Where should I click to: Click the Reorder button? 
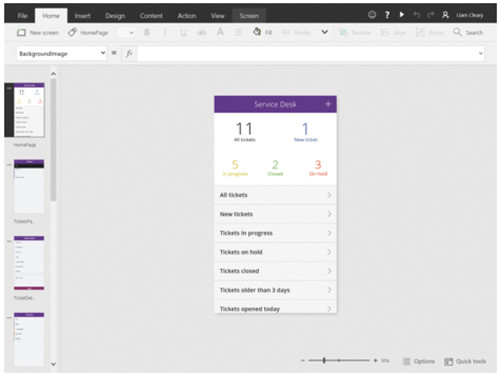(x=355, y=32)
